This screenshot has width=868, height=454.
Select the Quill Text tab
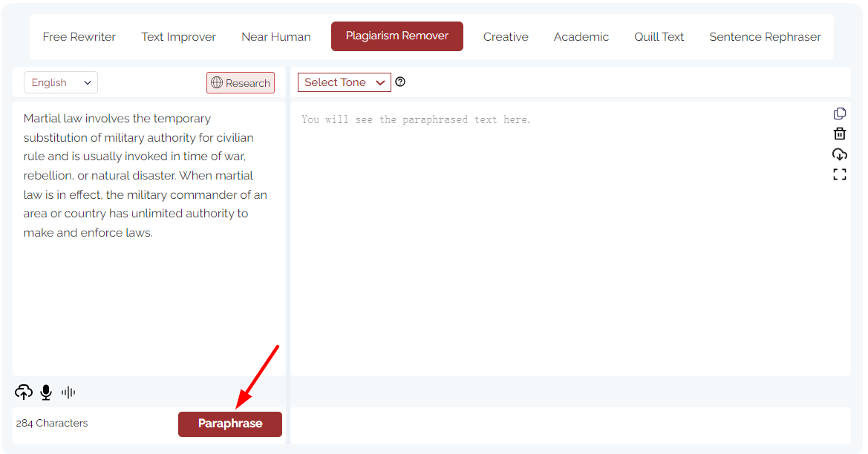[659, 37]
